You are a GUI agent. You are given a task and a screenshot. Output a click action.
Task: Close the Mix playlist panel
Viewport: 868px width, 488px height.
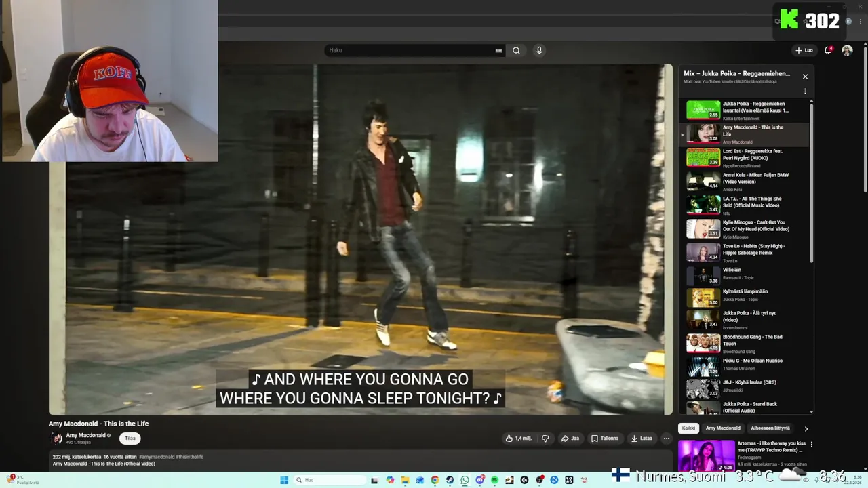805,77
